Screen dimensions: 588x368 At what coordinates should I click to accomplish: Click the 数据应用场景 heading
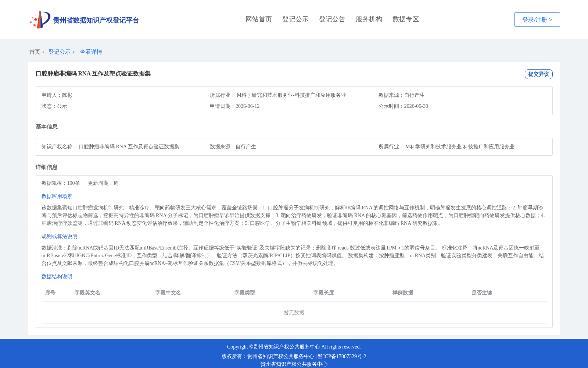coord(57,196)
